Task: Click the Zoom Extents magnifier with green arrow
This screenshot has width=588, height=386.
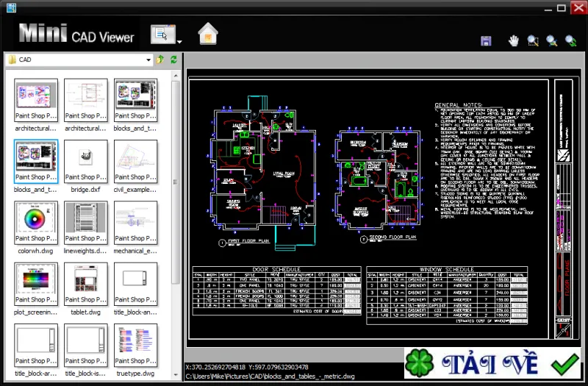Action: (x=571, y=40)
